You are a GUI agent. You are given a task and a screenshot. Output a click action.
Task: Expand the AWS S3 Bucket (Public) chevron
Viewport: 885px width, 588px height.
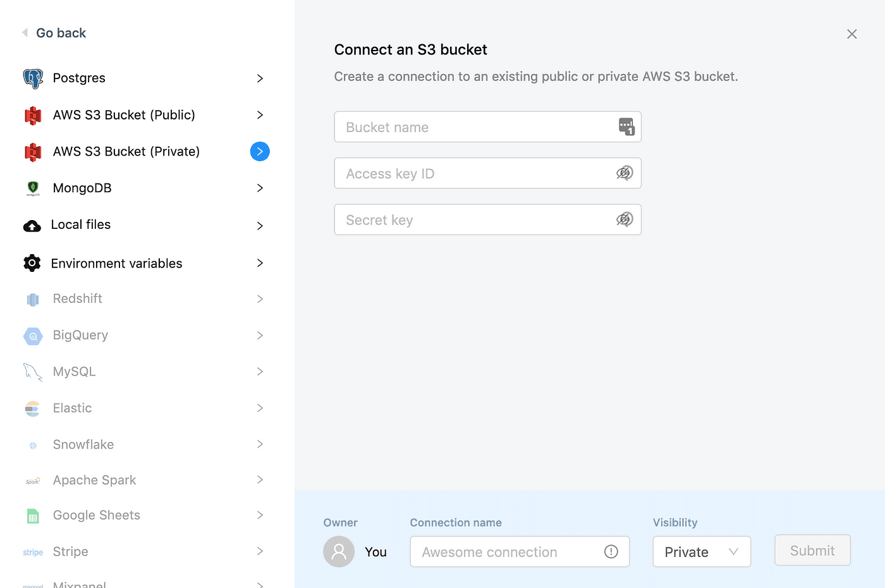pyautogui.click(x=260, y=115)
